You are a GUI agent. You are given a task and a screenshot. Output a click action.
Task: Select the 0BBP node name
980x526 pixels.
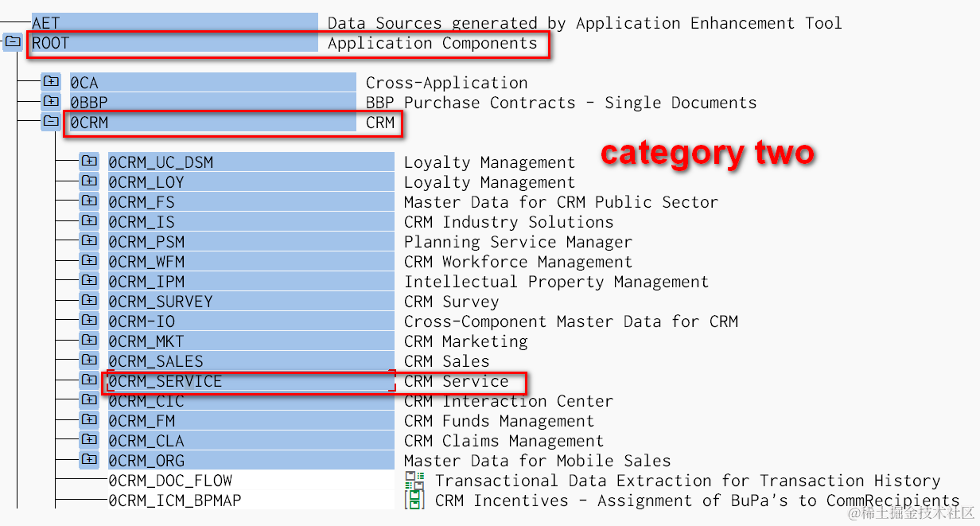click(x=89, y=103)
